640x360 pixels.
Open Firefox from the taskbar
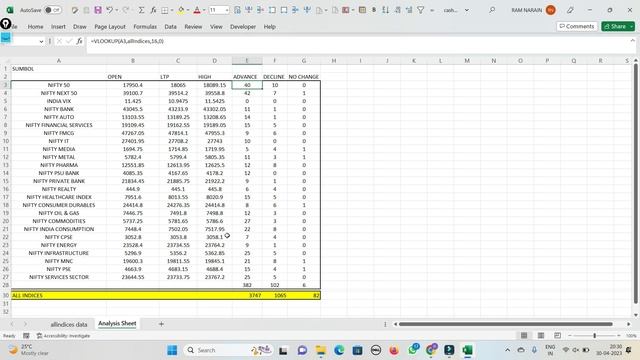click(x=394, y=350)
